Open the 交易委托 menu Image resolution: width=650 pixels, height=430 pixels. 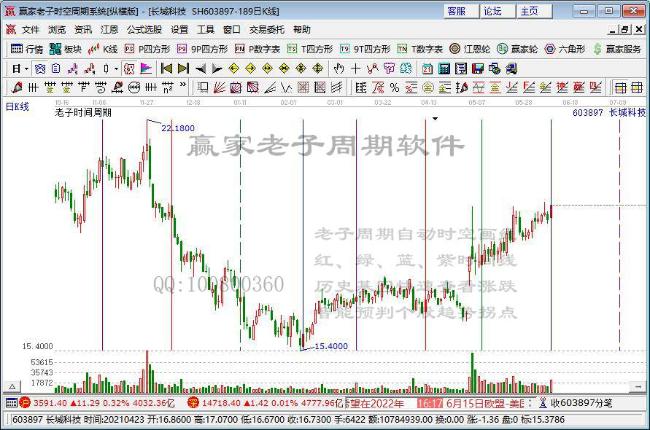[x=266, y=30]
